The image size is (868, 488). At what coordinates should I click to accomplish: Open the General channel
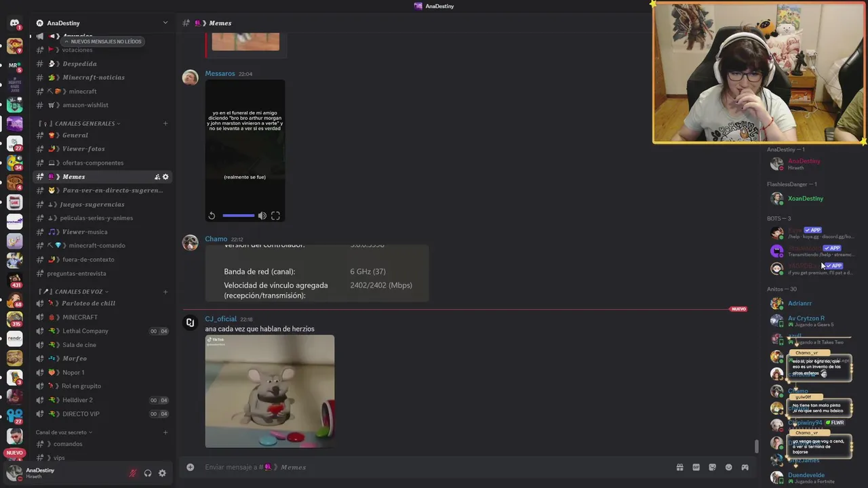tap(102, 135)
